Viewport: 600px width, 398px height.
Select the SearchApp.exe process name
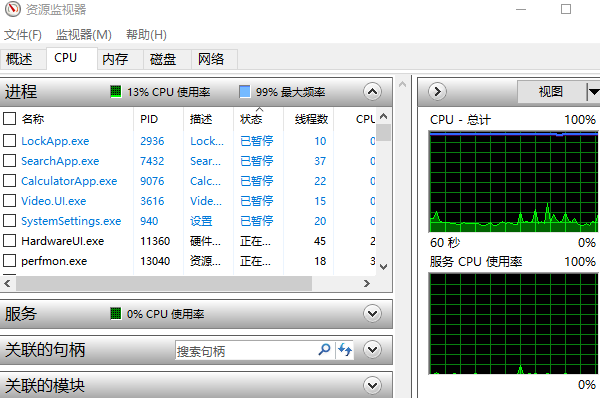60,161
